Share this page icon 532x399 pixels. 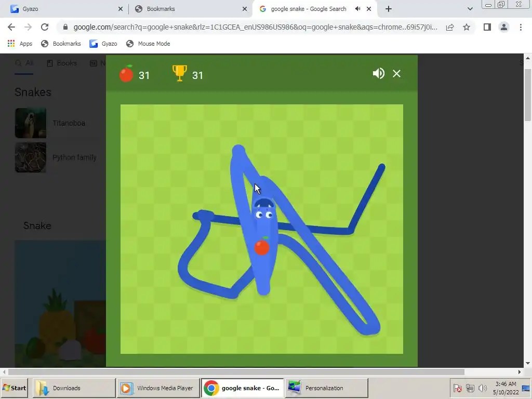point(450,27)
